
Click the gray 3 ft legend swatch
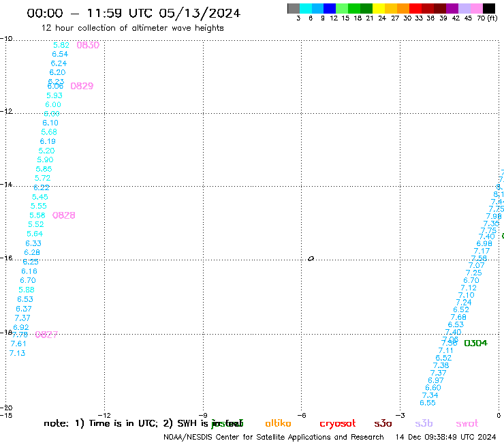pyautogui.click(x=294, y=8)
